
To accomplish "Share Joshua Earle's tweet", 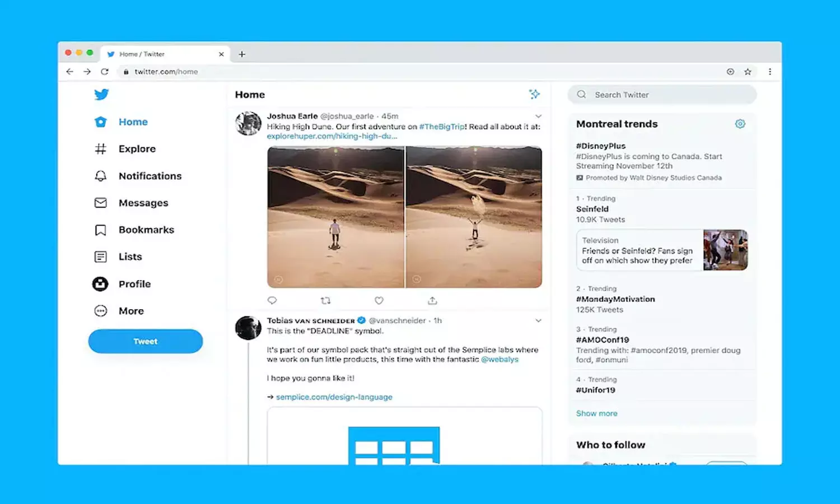I will coord(432,301).
